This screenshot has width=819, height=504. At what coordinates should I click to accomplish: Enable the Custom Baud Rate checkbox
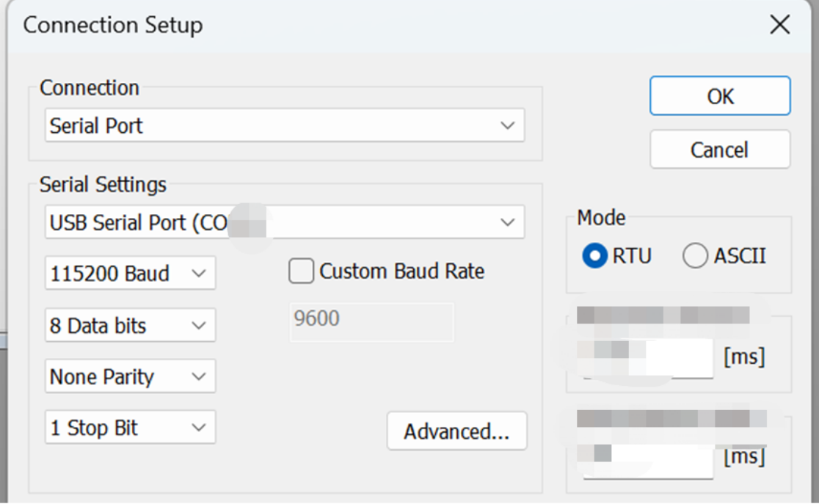302,271
